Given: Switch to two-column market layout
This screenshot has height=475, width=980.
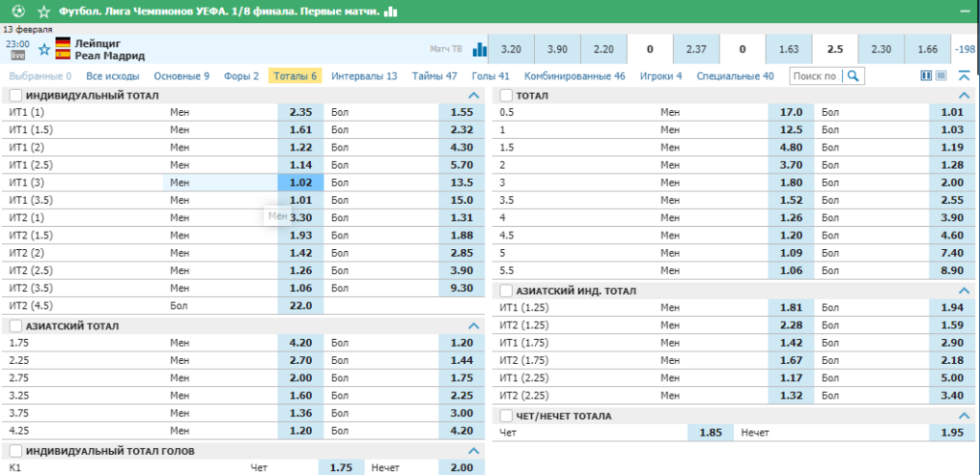Looking at the screenshot, I should point(926,76).
